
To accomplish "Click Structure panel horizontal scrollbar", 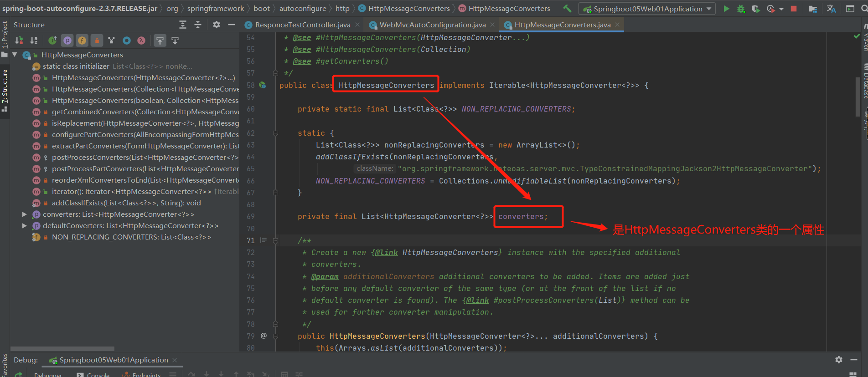I will pyautogui.click(x=62, y=349).
